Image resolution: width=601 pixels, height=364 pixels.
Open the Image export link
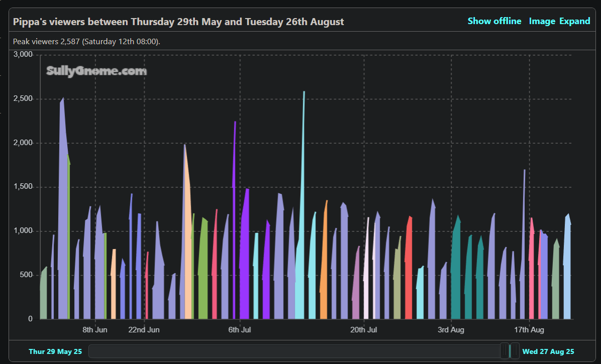coord(542,21)
